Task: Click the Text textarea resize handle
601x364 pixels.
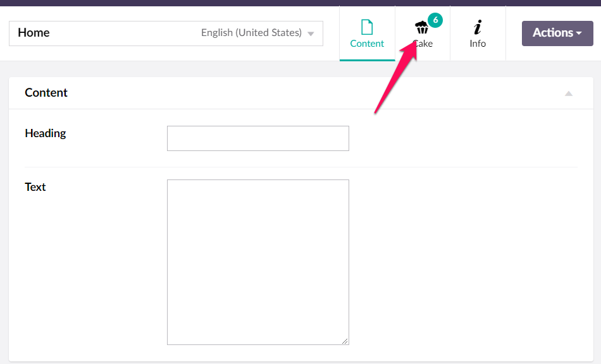Action: pos(345,341)
